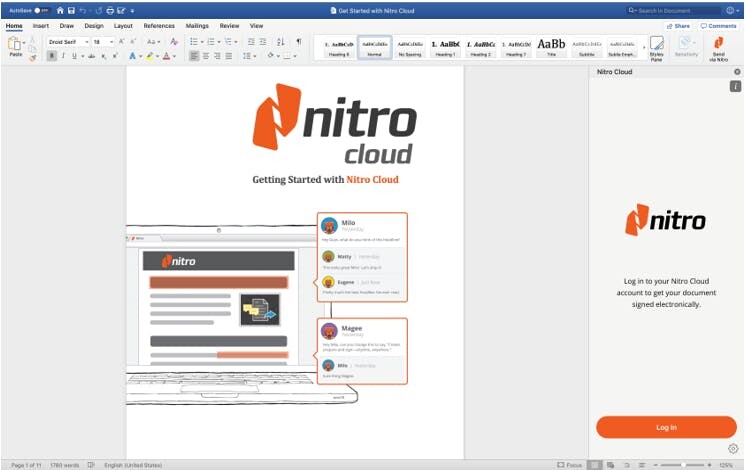Toggle Underline formatting
This screenshot has height=470, width=746.
click(74, 56)
